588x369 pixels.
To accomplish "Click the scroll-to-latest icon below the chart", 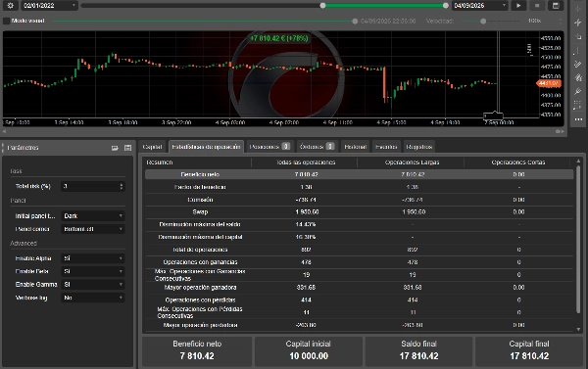I will (561, 131).
